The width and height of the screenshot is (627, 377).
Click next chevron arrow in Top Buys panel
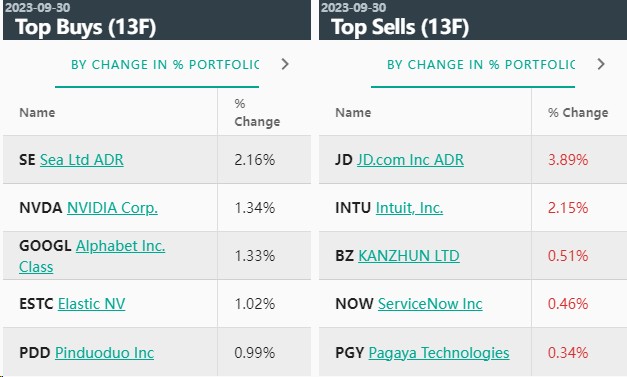point(285,64)
